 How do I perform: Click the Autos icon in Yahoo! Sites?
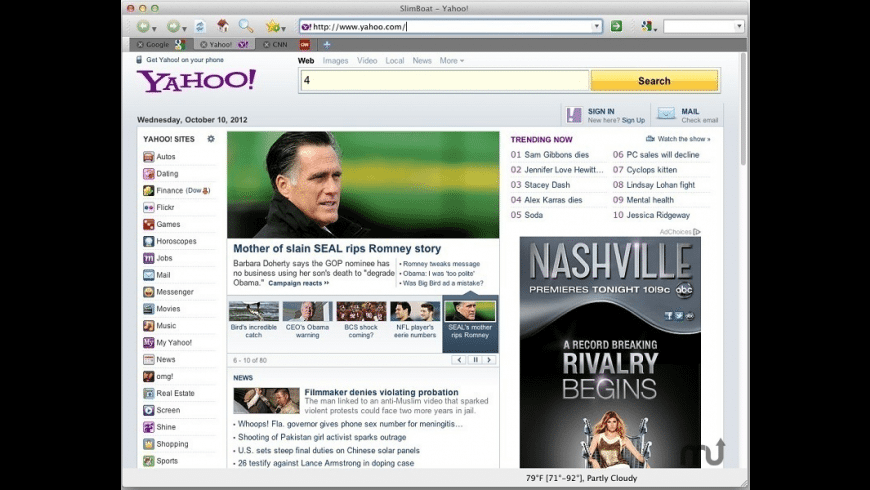click(148, 156)
